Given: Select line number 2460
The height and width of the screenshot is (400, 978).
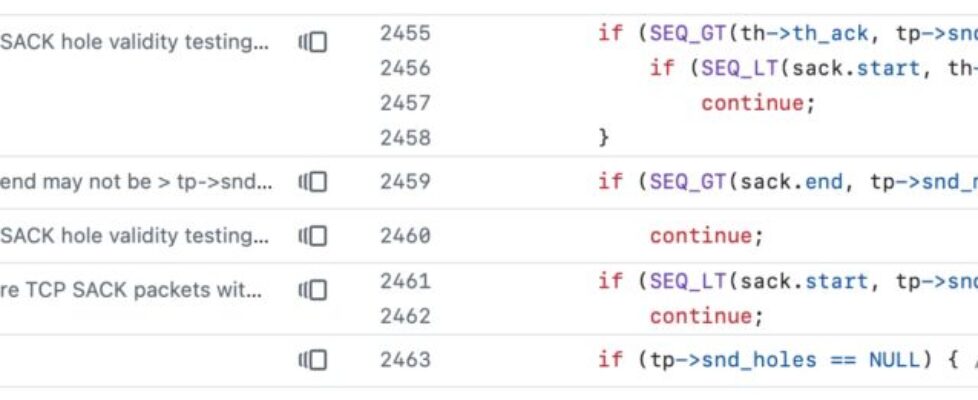Looking at the screenshot, I should (x=405, y=236).
